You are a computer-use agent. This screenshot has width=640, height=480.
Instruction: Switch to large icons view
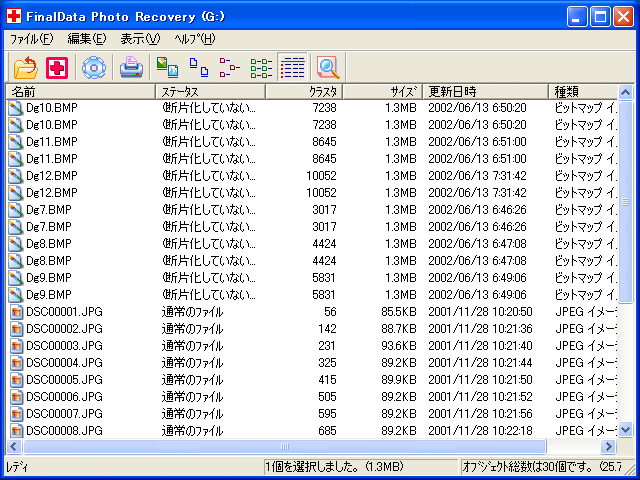tap(199, 67)
